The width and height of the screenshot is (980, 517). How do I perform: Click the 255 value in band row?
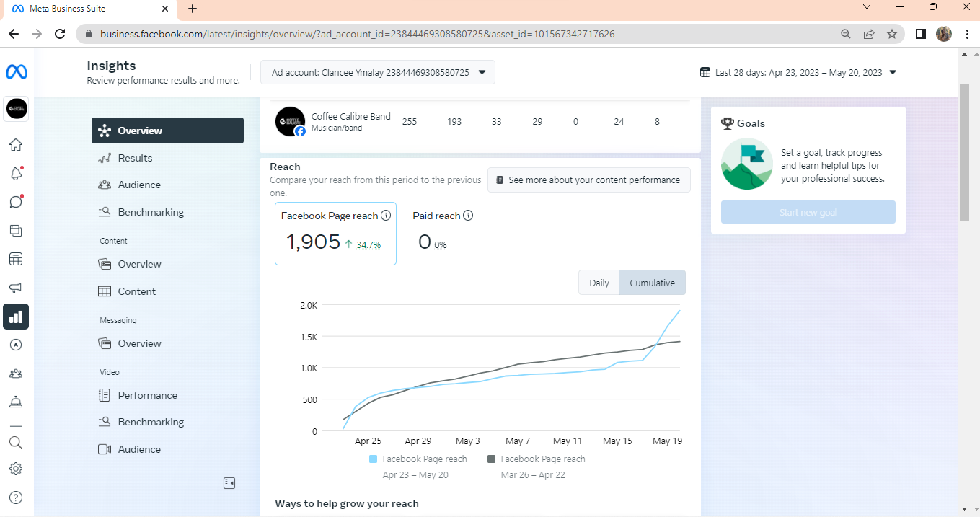pos(410,122)
